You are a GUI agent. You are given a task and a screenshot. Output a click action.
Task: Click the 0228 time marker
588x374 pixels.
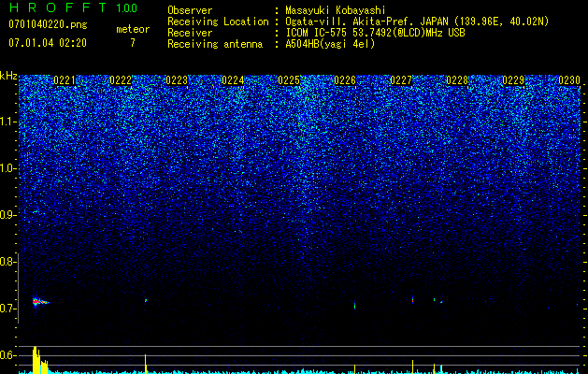pyautogui.click(x=457, y=80)
